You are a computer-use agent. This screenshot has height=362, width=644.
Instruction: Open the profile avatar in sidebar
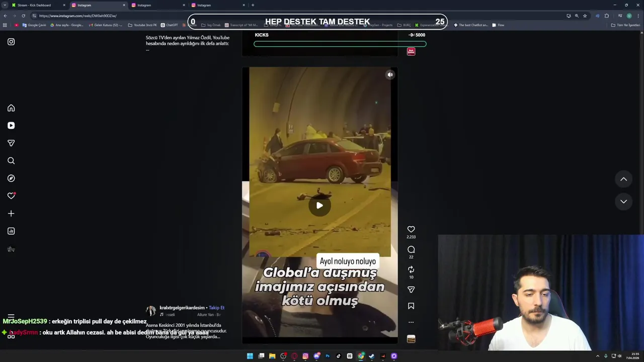click(11, 249)
